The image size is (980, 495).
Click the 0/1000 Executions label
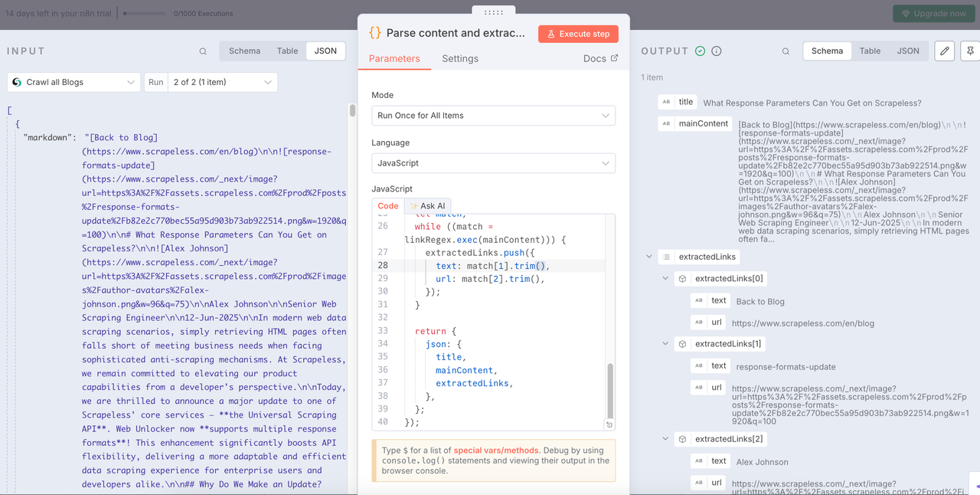point(203,14)
